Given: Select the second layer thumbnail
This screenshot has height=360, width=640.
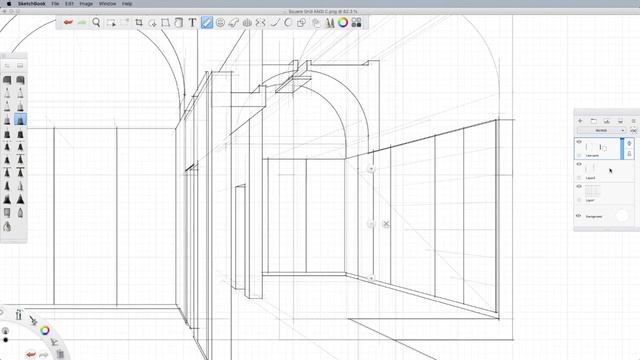Looking at the screenshot, I should pos(591,169).
